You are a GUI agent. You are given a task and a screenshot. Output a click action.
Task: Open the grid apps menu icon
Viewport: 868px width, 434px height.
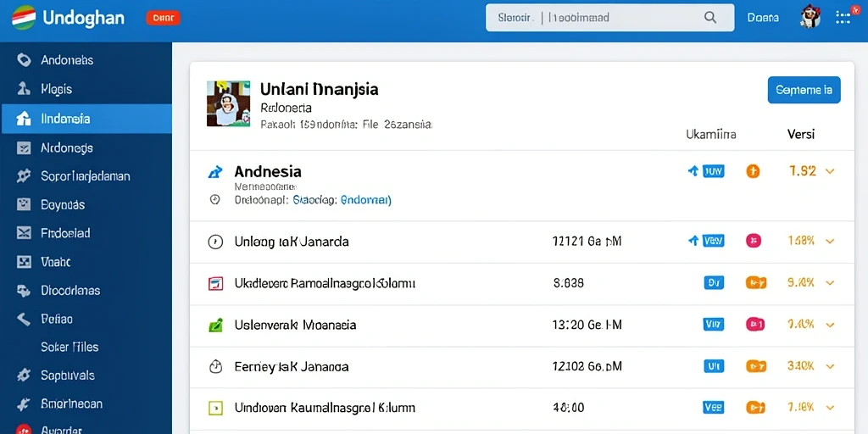tap(843, 17)
